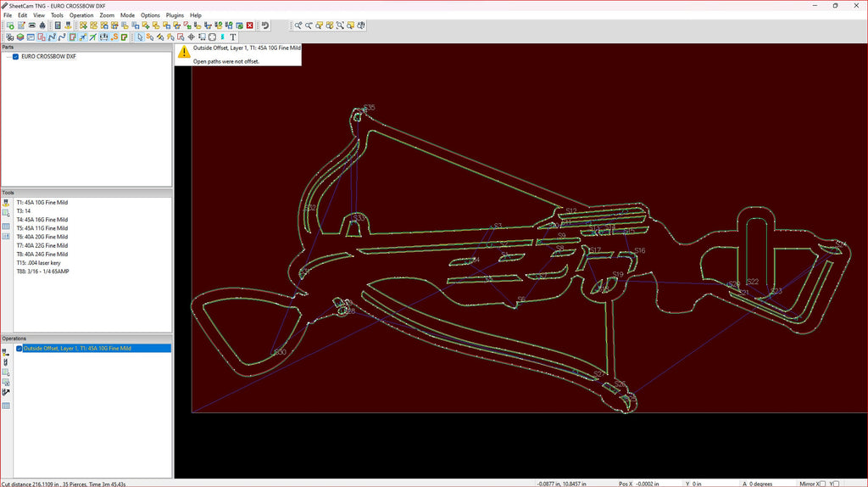Image resolution: width=868 pixels, height=487 pixels.
Task: Click the orange S toggle icon in second toolbar
Action: click(114, 37)
